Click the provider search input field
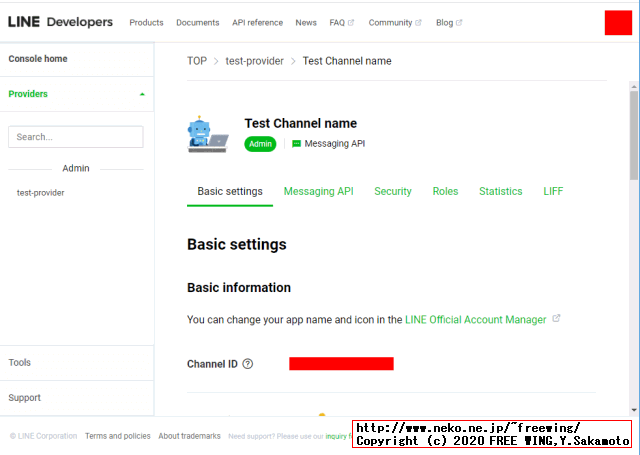640x455 pixels. click(x=76, y=137)
